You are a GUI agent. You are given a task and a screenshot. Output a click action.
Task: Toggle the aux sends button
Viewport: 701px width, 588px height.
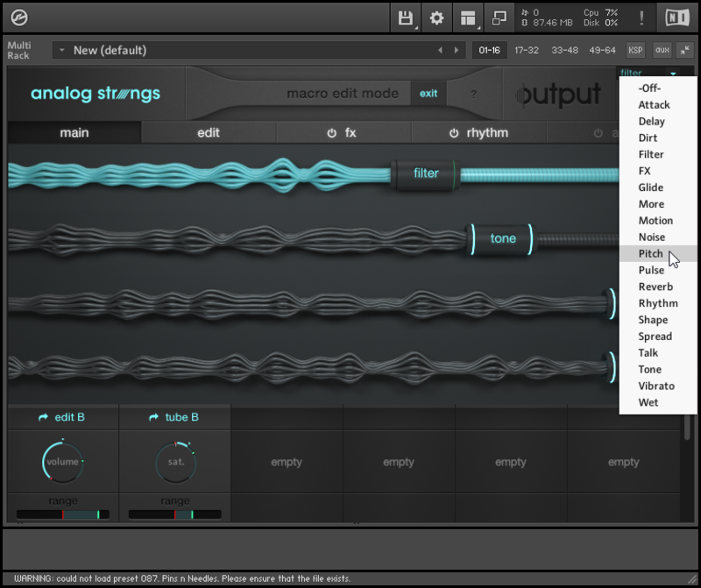coord(662,50)
